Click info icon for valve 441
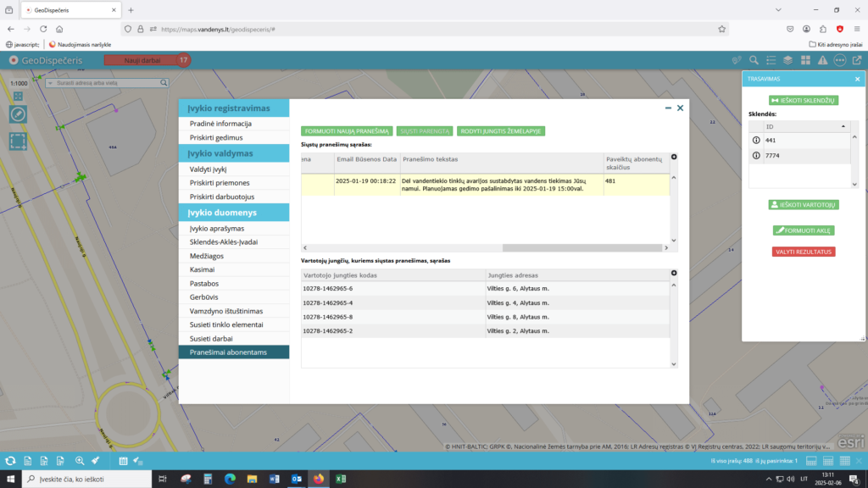868x488 pixels. [756, 141]
